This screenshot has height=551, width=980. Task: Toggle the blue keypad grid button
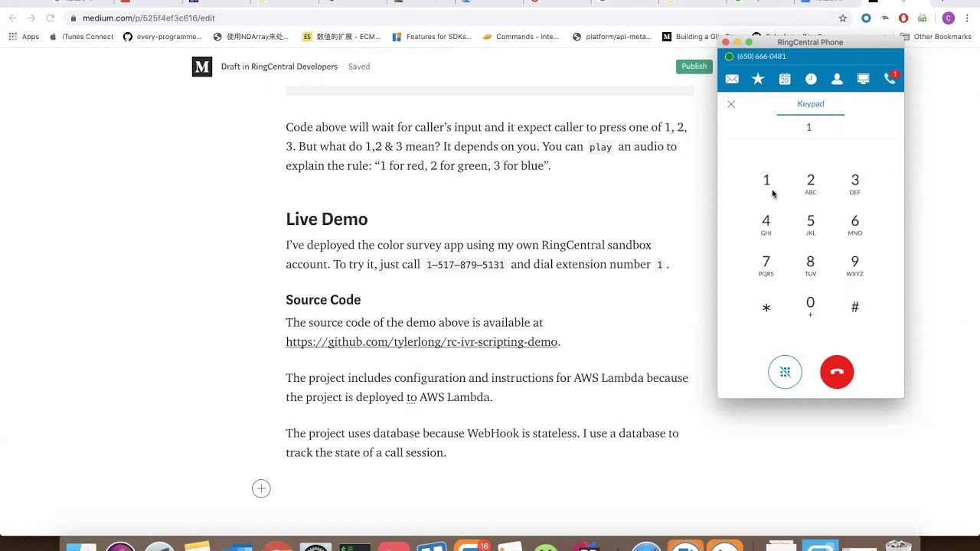785,372
